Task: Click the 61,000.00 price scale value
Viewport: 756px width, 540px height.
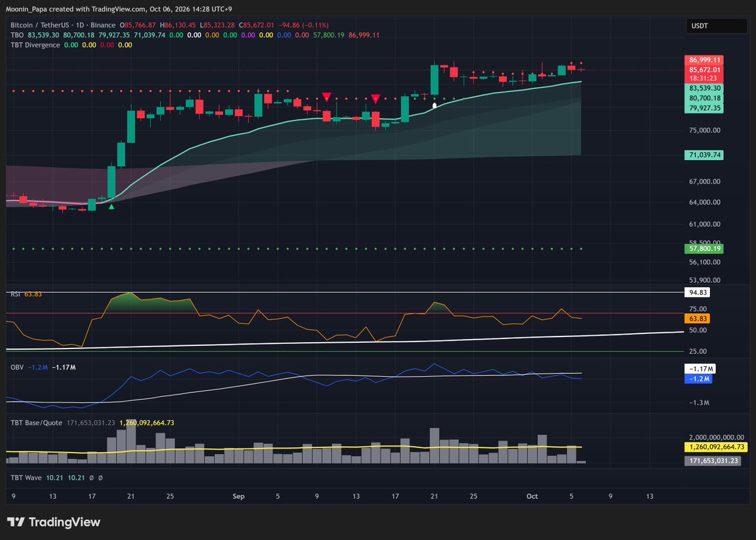Action: point(705,224)
